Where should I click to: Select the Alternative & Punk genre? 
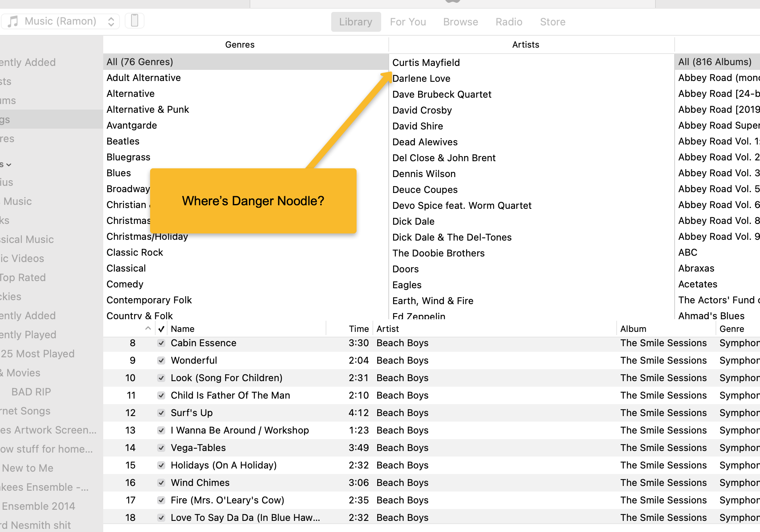click(x=246, y=110)
